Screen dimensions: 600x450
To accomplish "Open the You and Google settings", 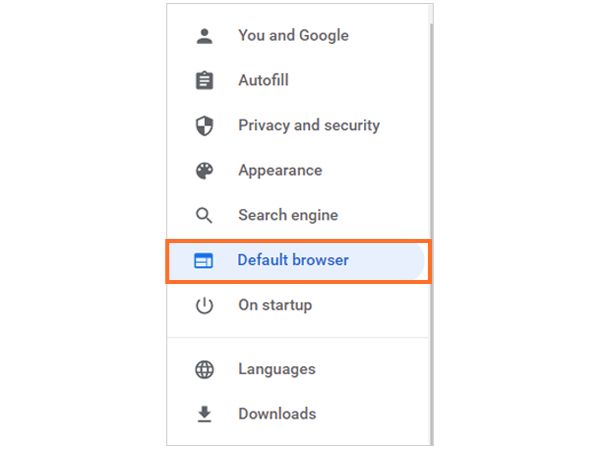I will tap(293, 36).
